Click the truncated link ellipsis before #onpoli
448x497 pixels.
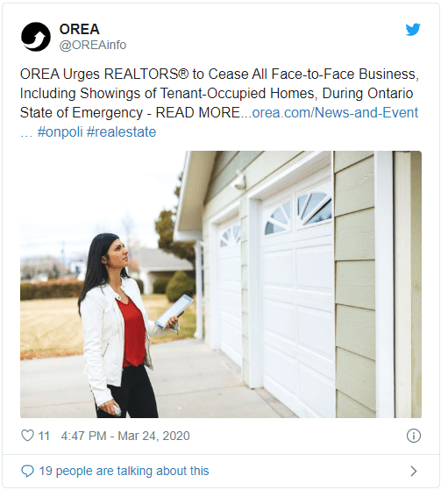[x=26, y=133]
